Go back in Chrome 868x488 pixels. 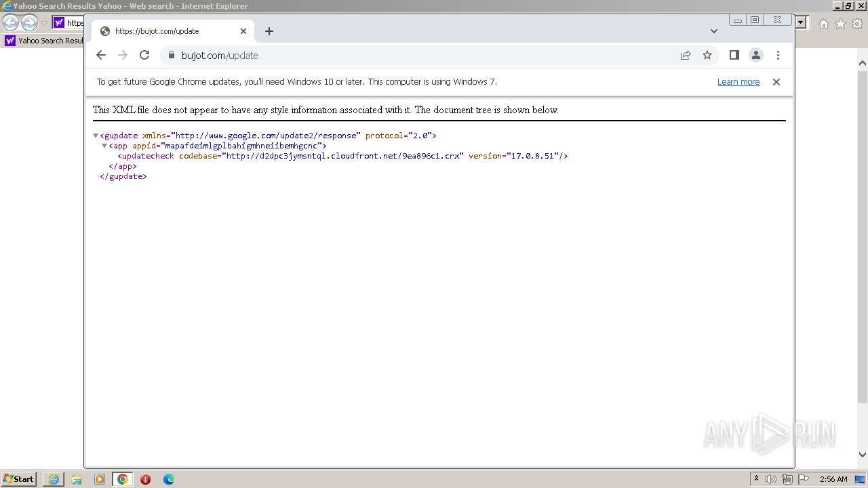101,56
